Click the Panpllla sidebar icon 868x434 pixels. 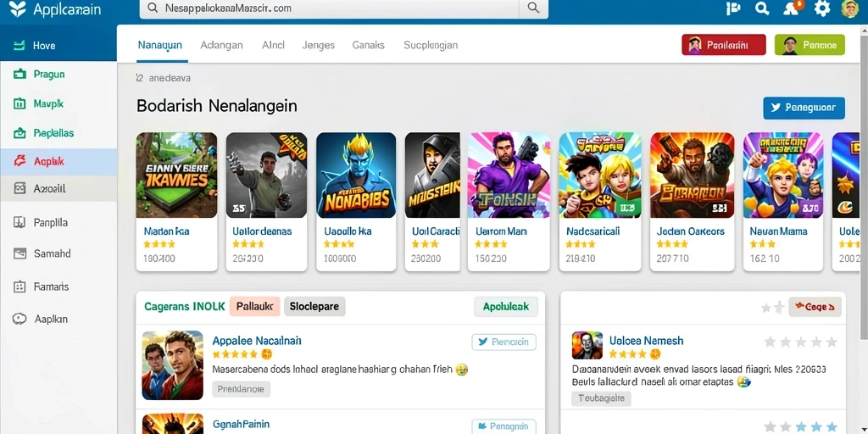pos(19,223)
